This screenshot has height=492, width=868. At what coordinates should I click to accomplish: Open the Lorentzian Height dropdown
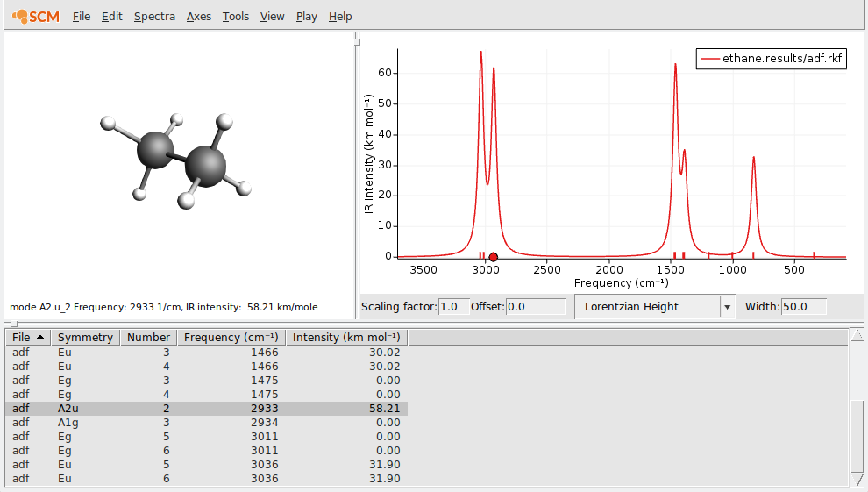click(x=655, y=307)
